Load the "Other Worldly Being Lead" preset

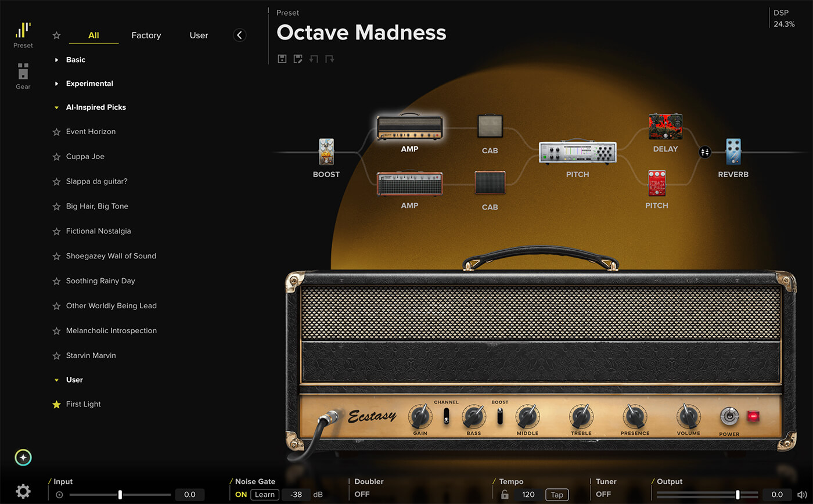click(111, 306)
